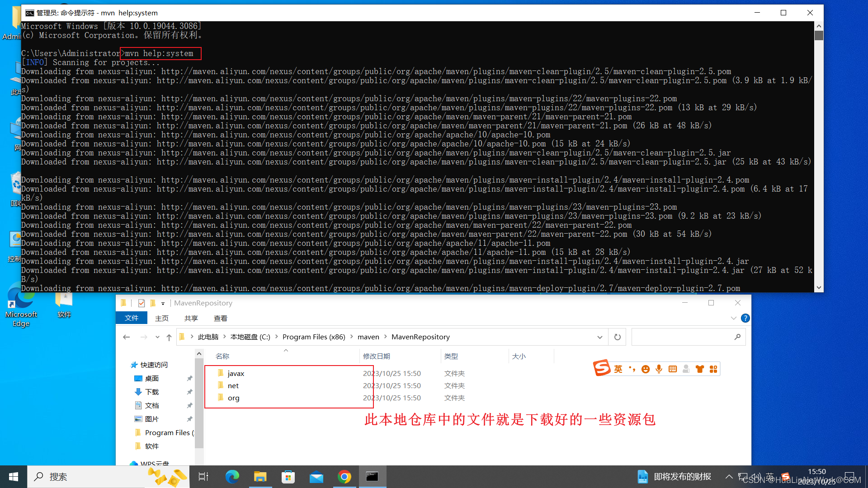Viewport: 868px width, 488px height.
Task: Start Sogou voice input microphone
Action: (659, 369)
